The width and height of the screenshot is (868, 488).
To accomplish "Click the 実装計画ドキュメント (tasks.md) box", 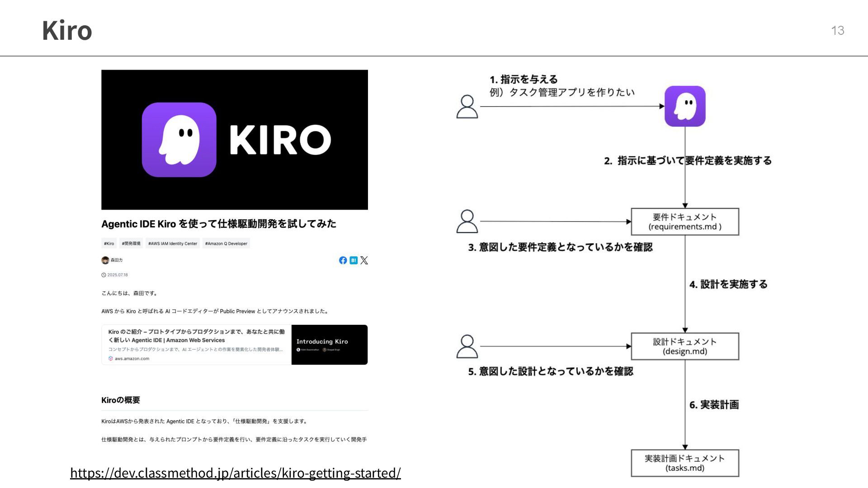I will 685,463.
